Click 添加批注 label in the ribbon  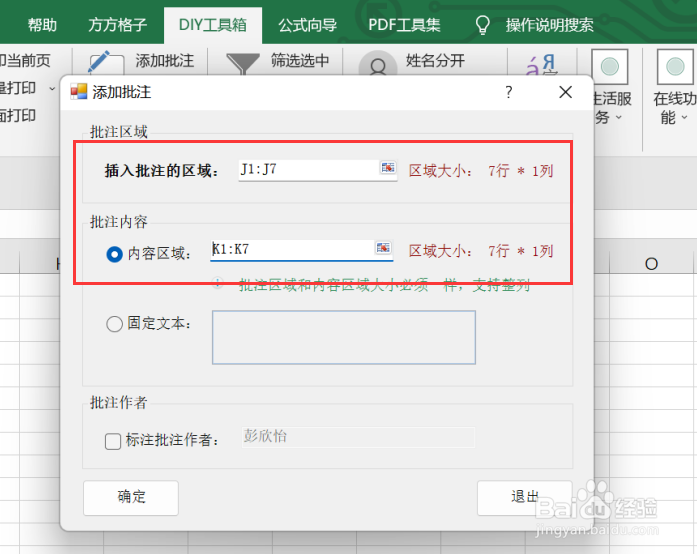pyautogui.click(x=165, y=60)
